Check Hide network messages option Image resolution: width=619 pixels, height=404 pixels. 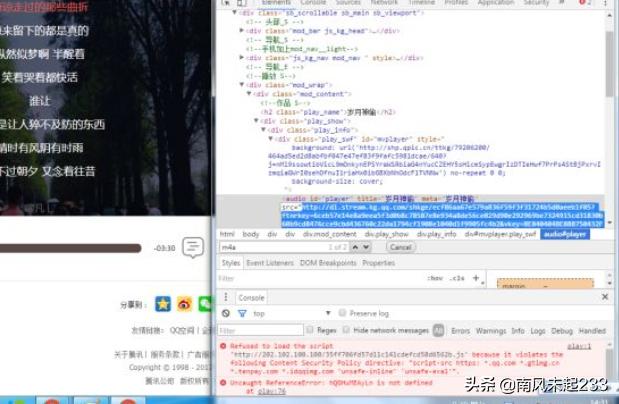(x=347, y=330)
